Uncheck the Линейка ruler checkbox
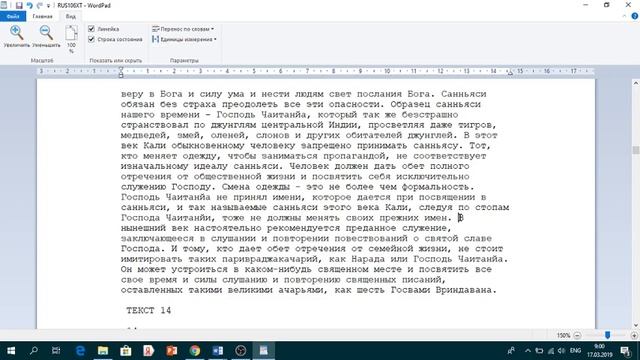The width and height of the screenshot is (640, 360). pos(91,29)
